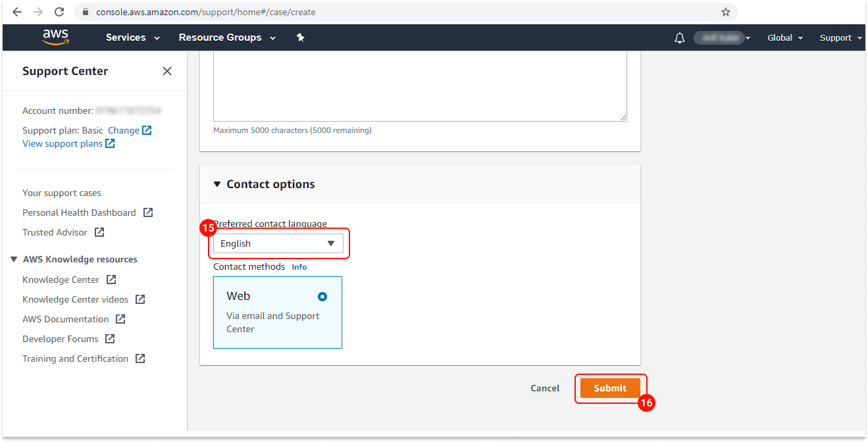
Task: Reload the page
Action: tap(60, 11)
